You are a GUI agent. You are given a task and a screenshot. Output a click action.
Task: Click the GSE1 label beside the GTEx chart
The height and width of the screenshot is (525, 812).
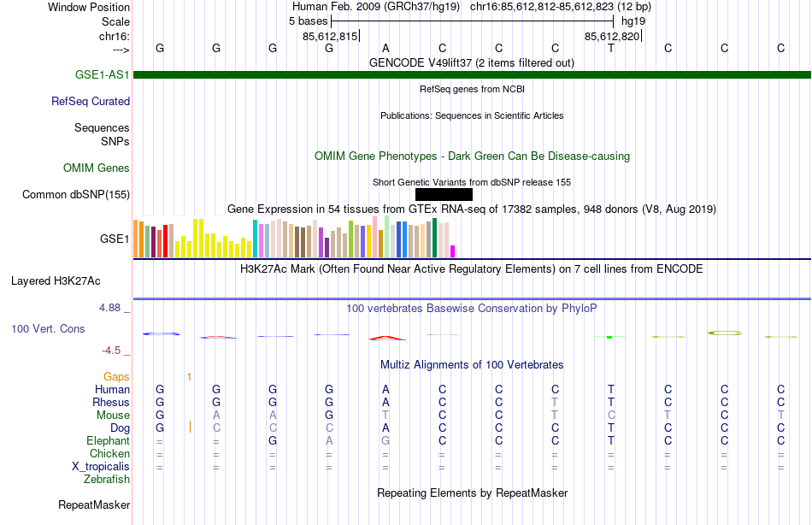(x=115, y=239)
